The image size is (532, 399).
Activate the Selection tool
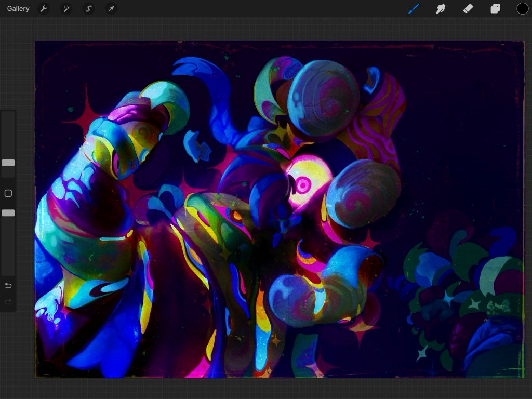[x=89, y=9]
